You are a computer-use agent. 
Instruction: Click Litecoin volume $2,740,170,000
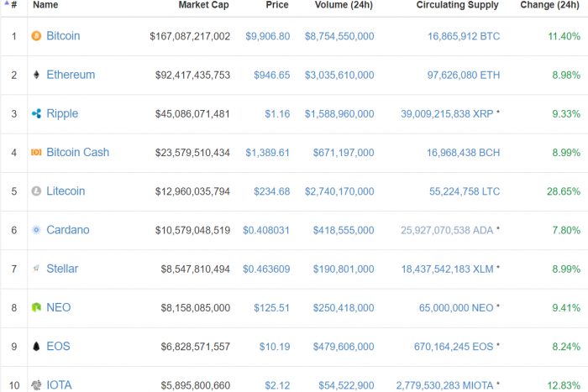[x=339, y=191]
